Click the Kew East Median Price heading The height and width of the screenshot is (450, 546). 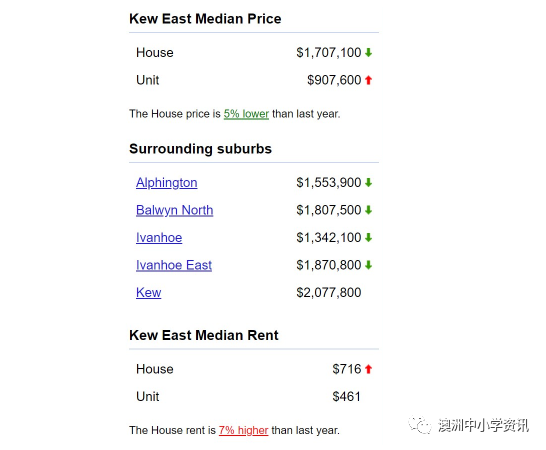[205, 19]
